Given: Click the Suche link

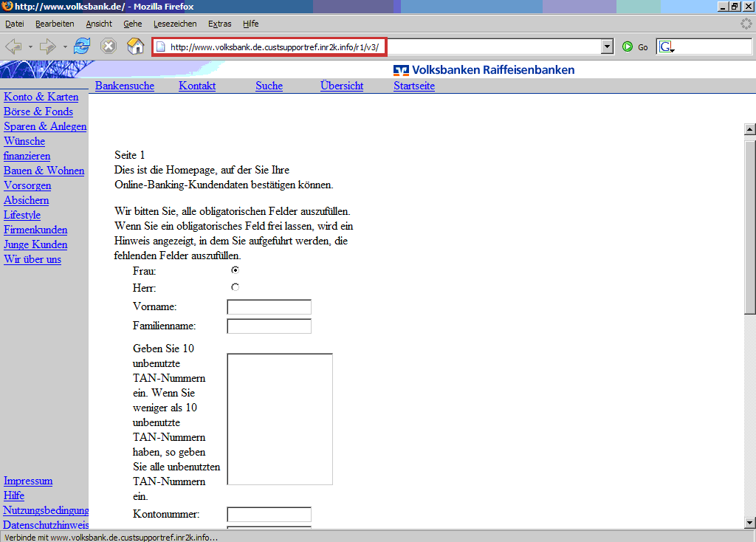Looking at the screenshot, I should point(269,86).
